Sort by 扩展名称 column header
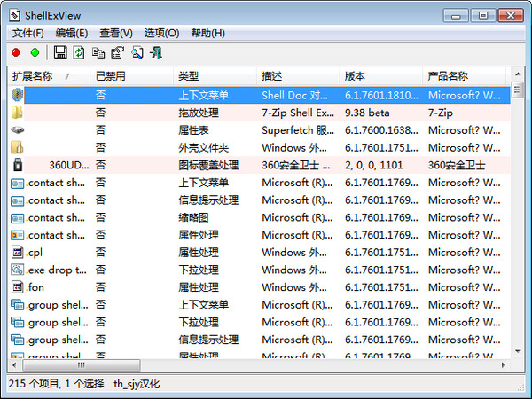 click(49, 76)
